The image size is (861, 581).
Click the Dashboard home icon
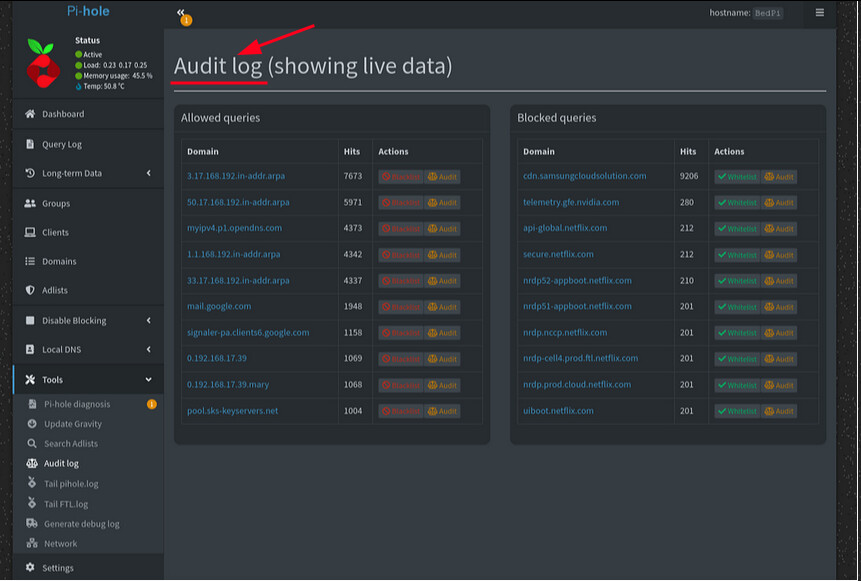(x=30, y=115)
